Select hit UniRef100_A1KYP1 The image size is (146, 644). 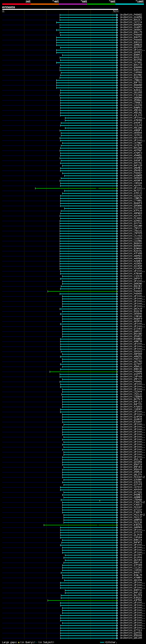click(131, 186)
